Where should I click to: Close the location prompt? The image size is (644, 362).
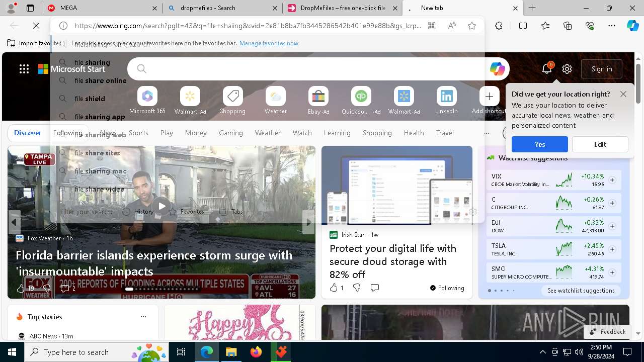pos(623,94)
